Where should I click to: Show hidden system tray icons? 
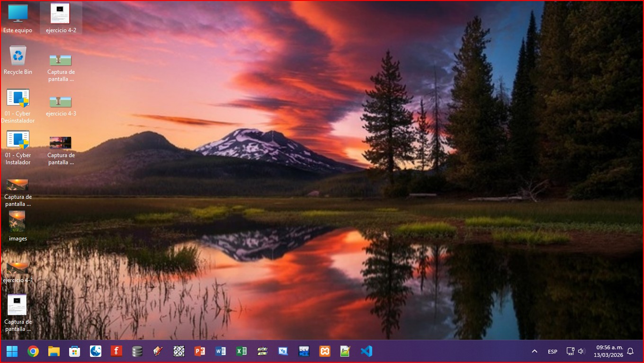[x=535, y=351]
